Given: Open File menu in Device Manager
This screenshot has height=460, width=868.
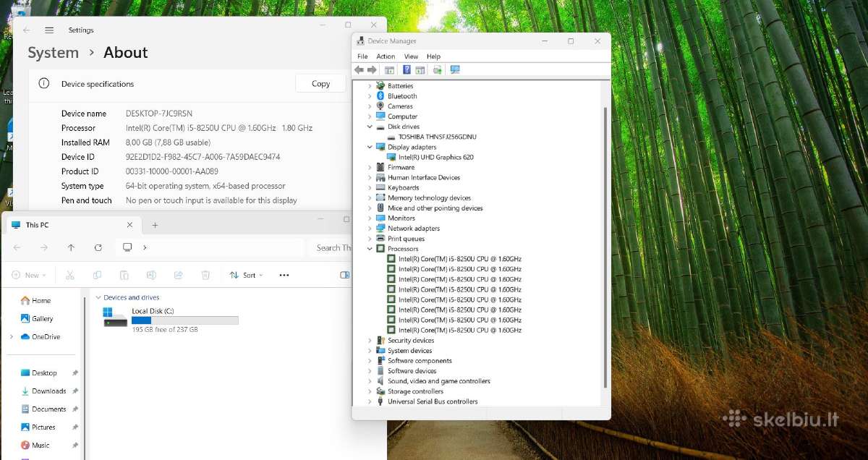Looking at the screenshot, I should [362, 56].
